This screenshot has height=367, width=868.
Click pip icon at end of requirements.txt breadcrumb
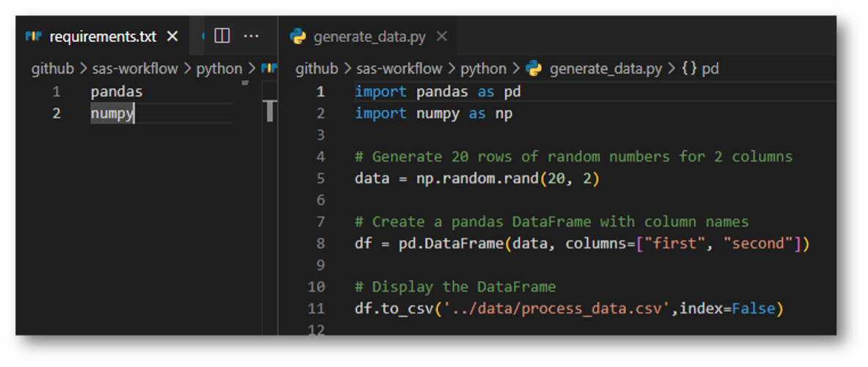[269, 69]
